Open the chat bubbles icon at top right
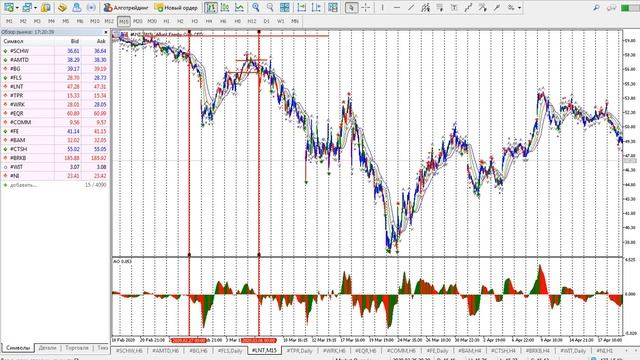Screen dimensions: 640x360 click(x=611, y=7)
